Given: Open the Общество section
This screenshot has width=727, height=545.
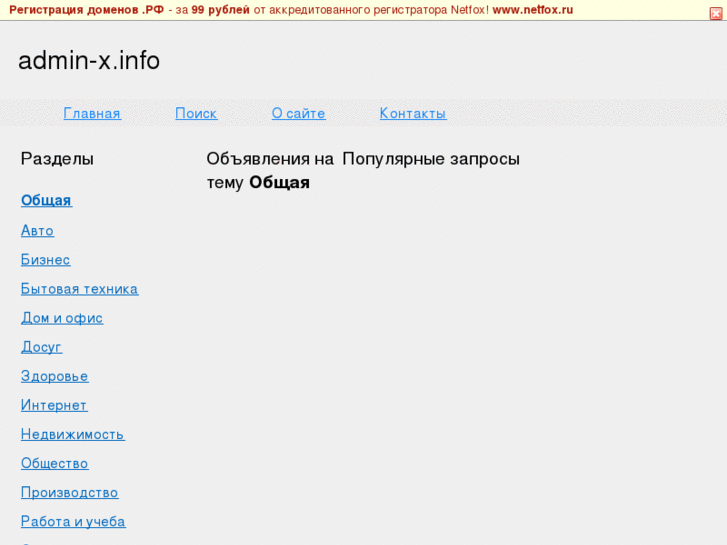Looking at the screenshot, I should (x=55, y=464).
